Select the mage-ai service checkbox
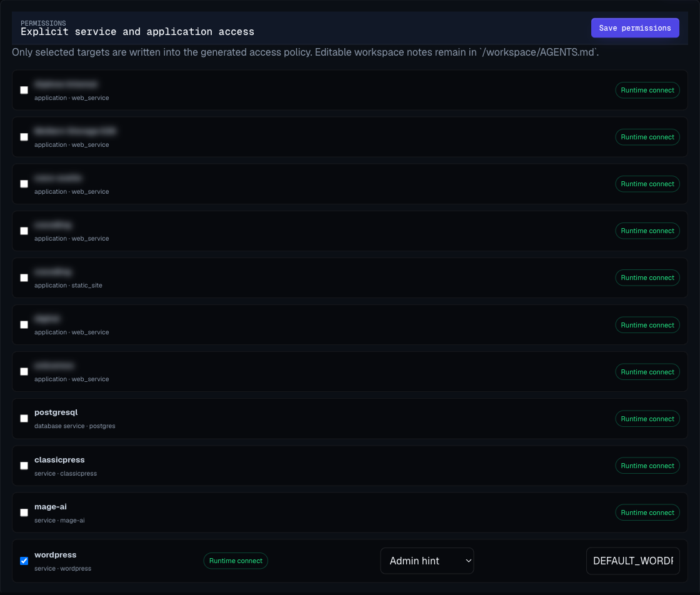This screenshot has height=595, width=700. (x=24, y=512)
